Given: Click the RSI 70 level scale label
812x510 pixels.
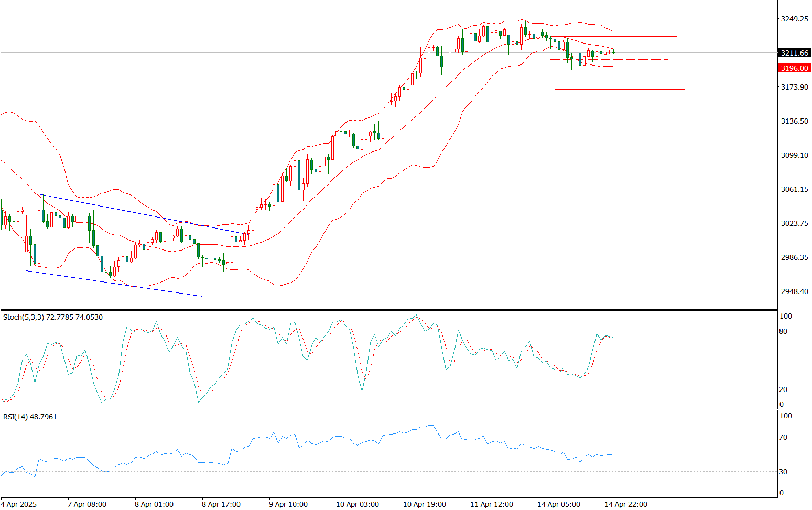Looking at the screenshot, I should coord(783,437).
